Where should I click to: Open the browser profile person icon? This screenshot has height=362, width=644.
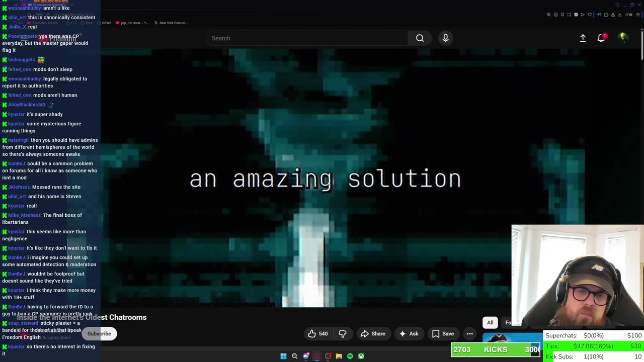pyautogui.click(x=613, y=15)
